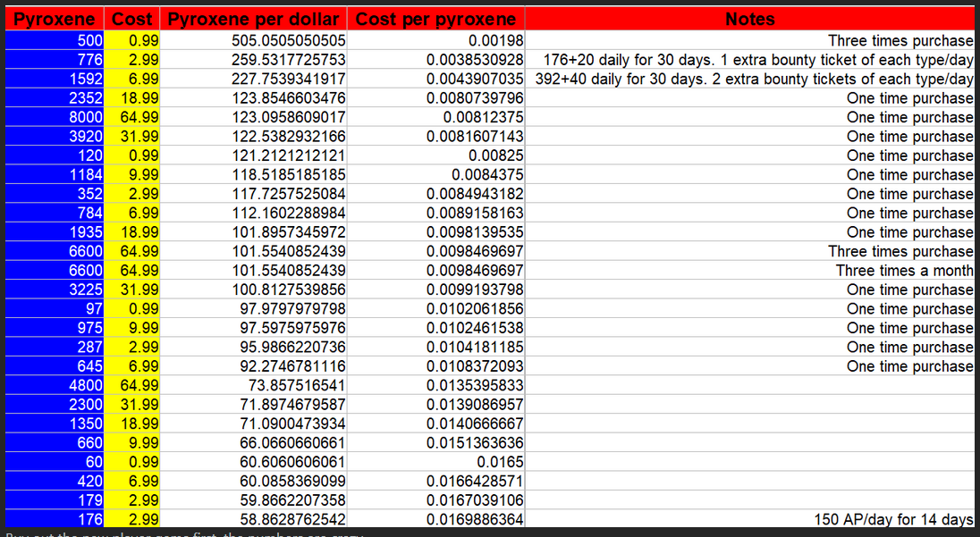Select the 97 pyroxene cell
Screen dimensions: 980x537
tap(55, 308)
